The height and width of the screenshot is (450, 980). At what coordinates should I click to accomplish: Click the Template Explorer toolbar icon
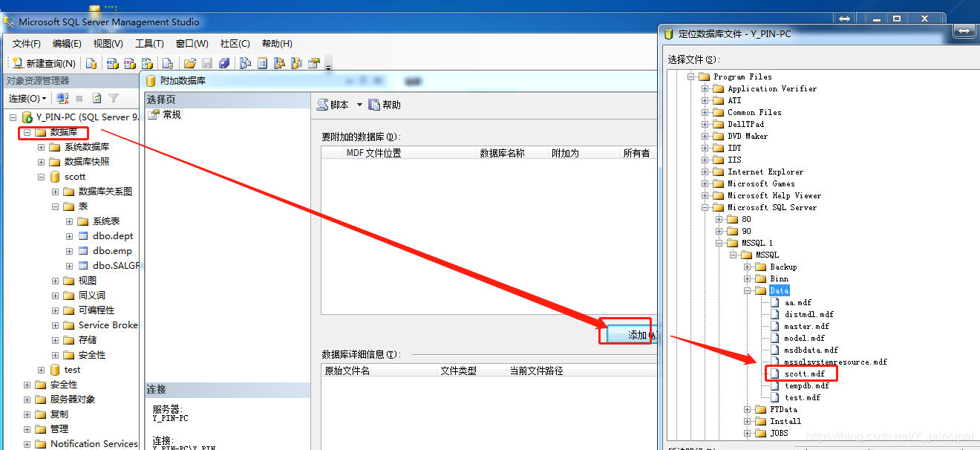pyautogui.click(x=296, y=64)
